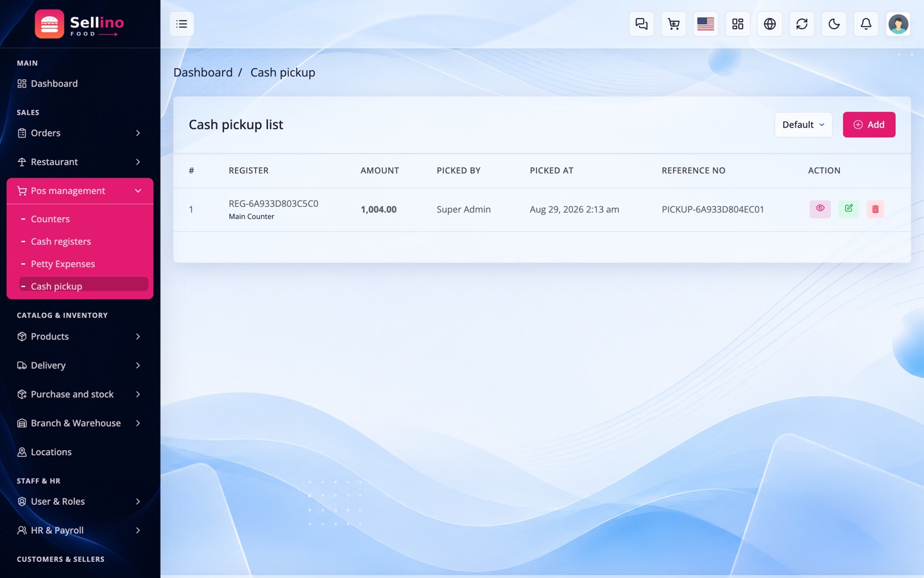Viewport: 924px width, 578px height.
Task: Collapse the Pos management menu
Action: 80,191
